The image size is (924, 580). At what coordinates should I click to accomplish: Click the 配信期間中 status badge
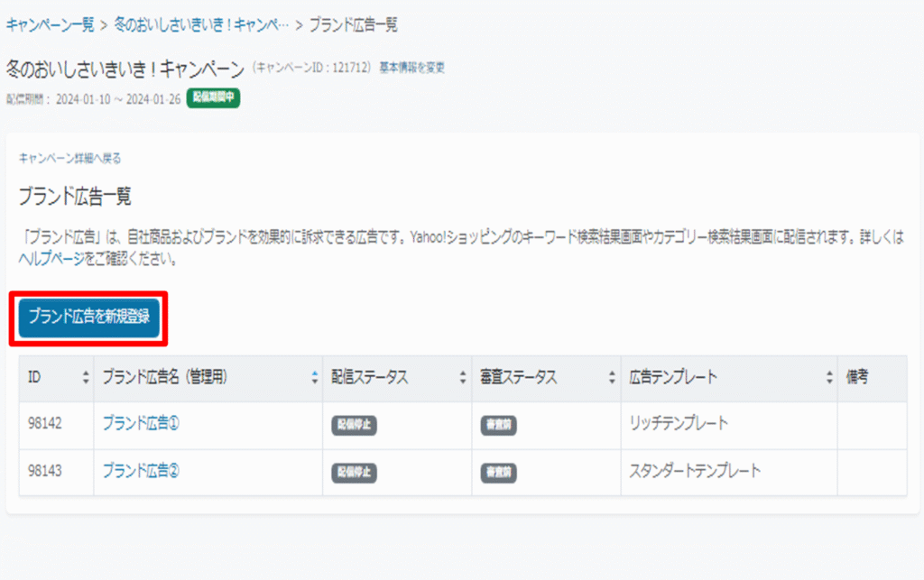[x=213, y=97]
